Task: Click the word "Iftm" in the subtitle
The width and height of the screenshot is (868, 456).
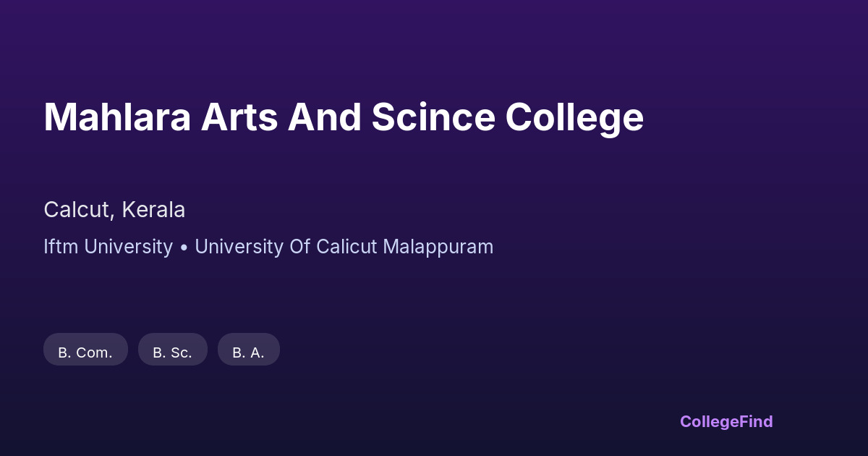Action: [x=61, y=247]
